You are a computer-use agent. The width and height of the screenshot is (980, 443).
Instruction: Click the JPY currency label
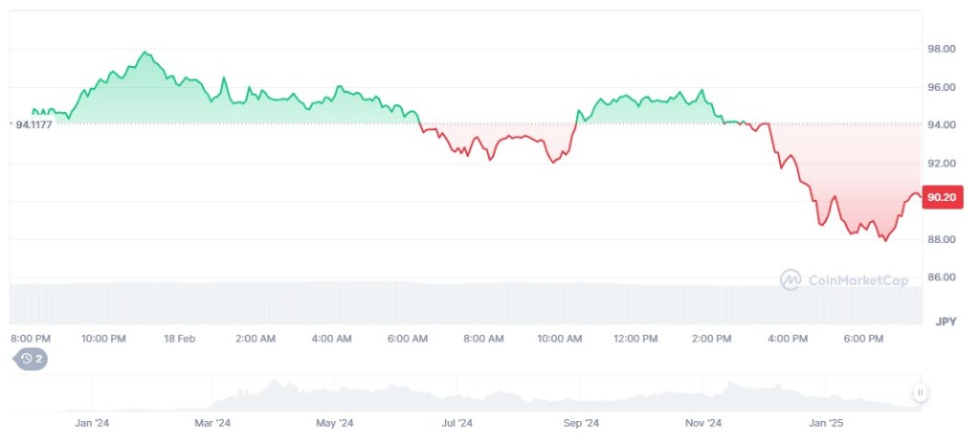[946, 321]
